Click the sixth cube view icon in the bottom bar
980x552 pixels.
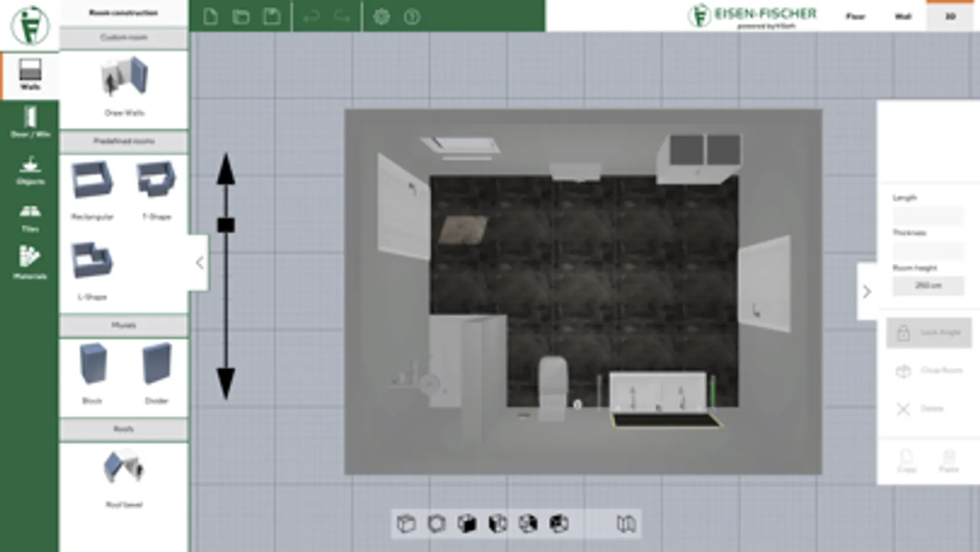558,524
